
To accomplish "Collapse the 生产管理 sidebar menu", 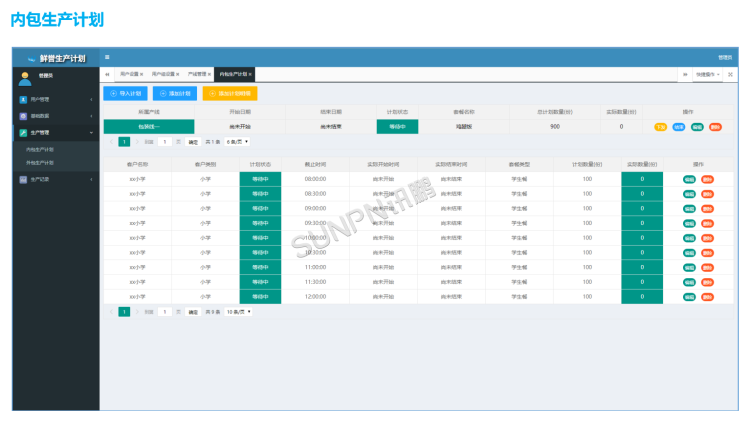I will point(91,132).
